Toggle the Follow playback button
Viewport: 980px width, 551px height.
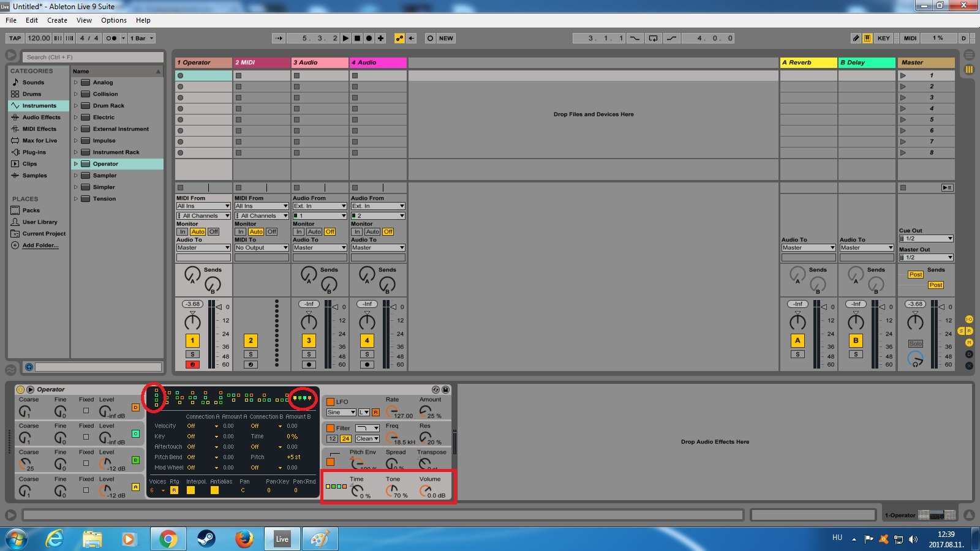[279, 38]
